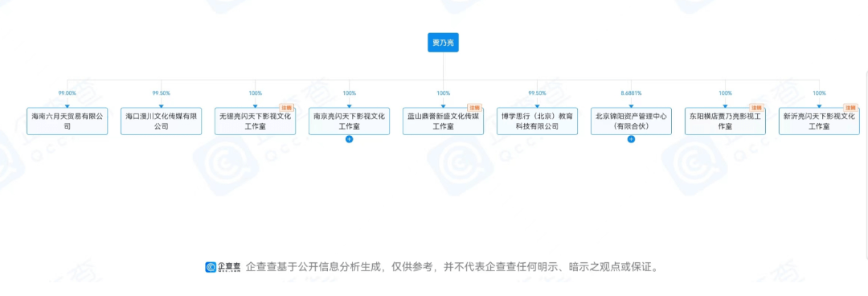Open the 海口漫川文化传媒有限公司 node
868x296 pixels.
coord(161,121)
